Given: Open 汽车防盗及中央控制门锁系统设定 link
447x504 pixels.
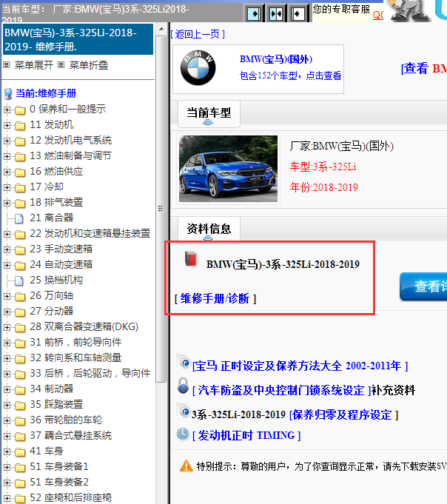Looking at the screenshot, I should coord(281,390).
